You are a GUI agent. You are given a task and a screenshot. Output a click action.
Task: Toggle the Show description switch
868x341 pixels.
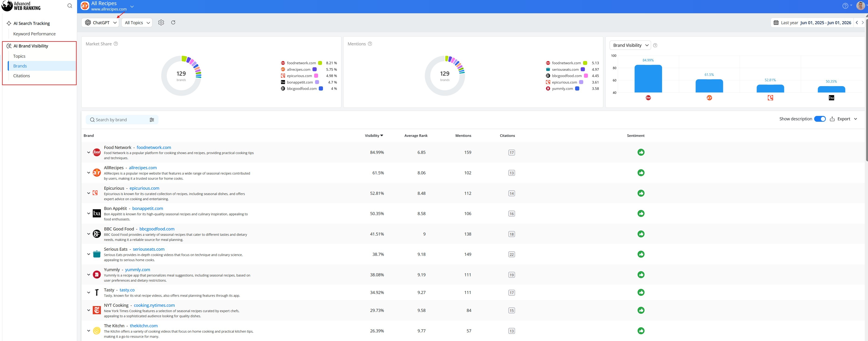click(820, 119)
